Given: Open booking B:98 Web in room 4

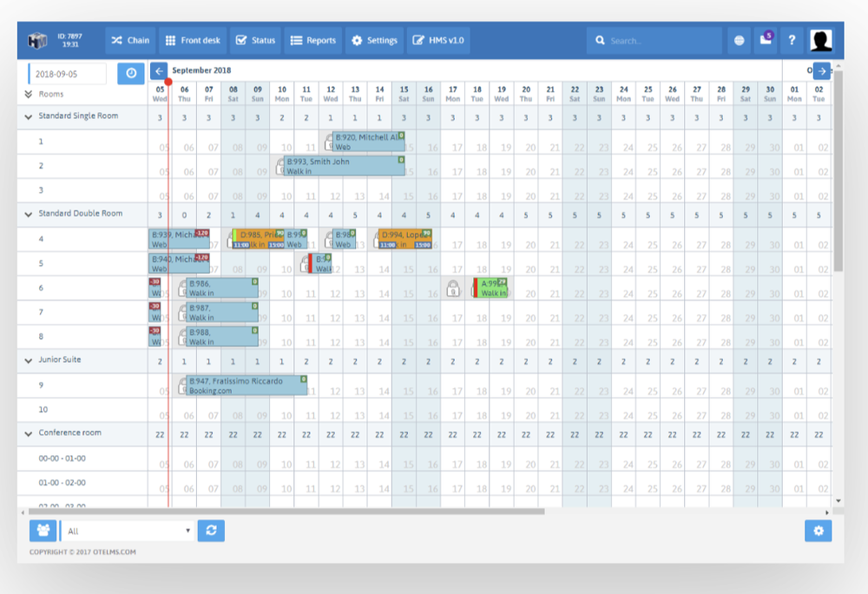Looking at the screenshot, I should click(344, 239).
